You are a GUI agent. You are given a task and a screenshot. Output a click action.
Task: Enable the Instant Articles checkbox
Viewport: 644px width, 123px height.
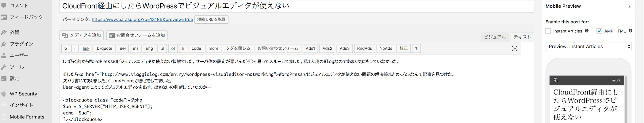pyautogui.click(x=548, y=31)
